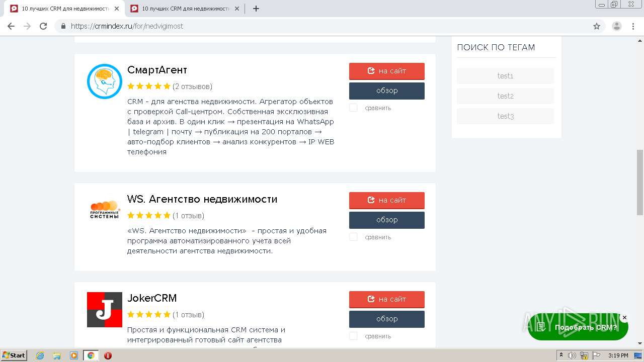Open the Chrome profile avatar
644x362 pixels.
(617, 26)
